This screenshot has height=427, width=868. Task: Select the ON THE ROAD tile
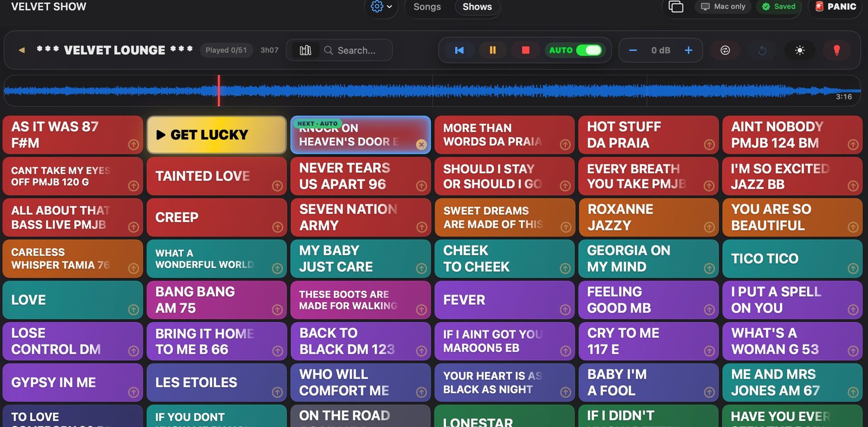pyautogui.click(x=360, y=416)
